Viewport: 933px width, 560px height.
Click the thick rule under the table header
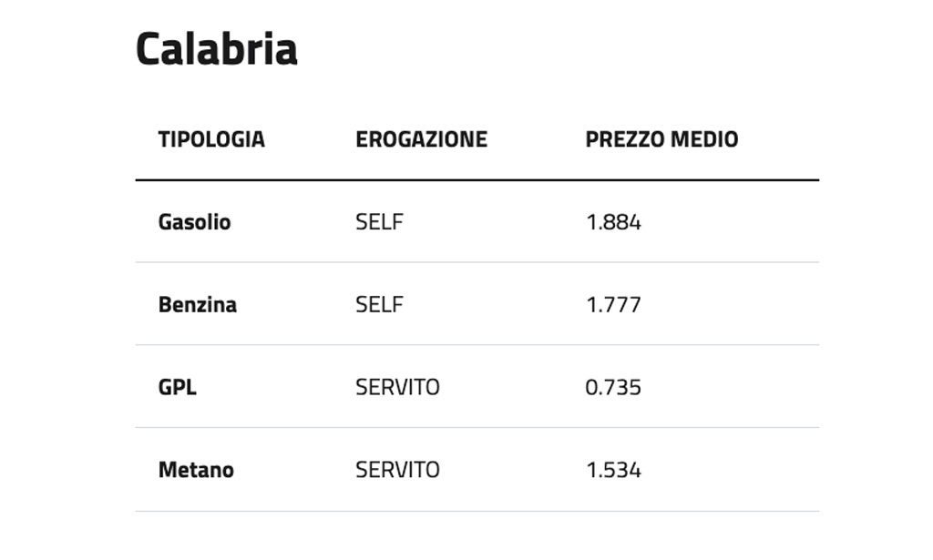(x=477, y=180)
